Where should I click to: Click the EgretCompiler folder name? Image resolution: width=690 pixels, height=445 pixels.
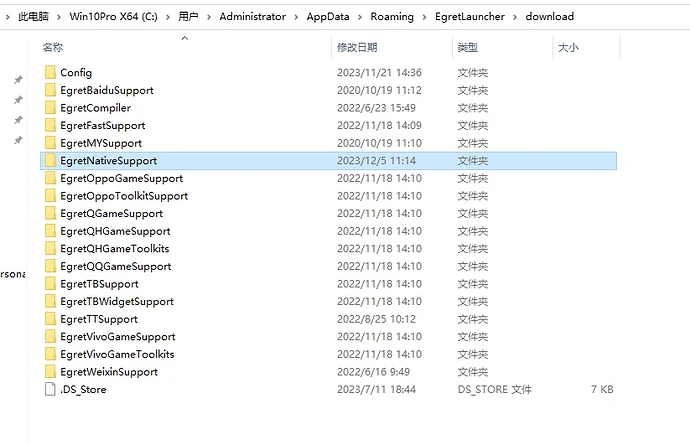click(95, 108)
